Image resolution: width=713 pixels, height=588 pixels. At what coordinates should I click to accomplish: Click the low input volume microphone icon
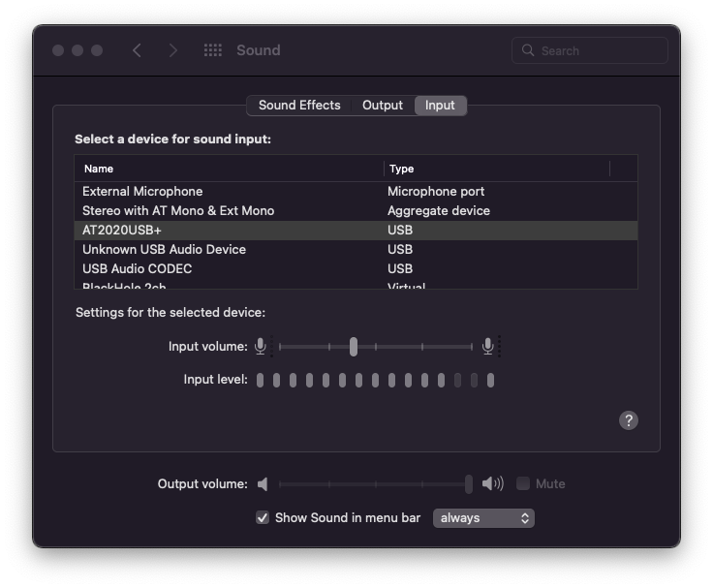coord(261,347)
